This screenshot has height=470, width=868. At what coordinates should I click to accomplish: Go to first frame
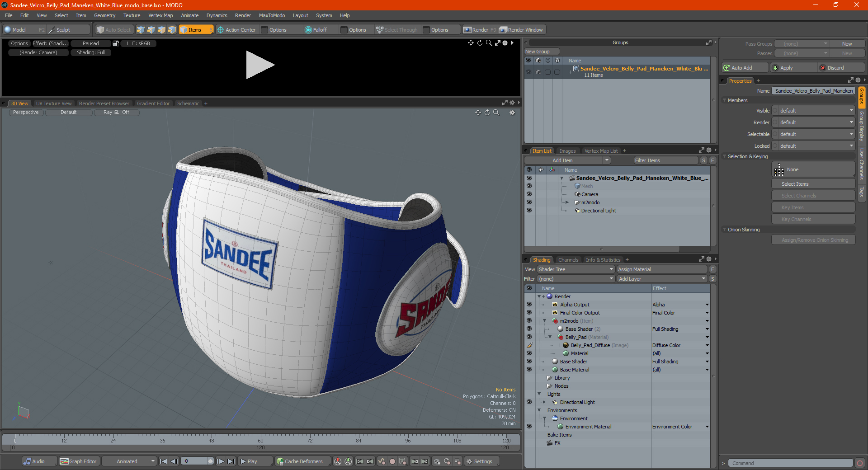pyautogui.click(x=164, y=461)
